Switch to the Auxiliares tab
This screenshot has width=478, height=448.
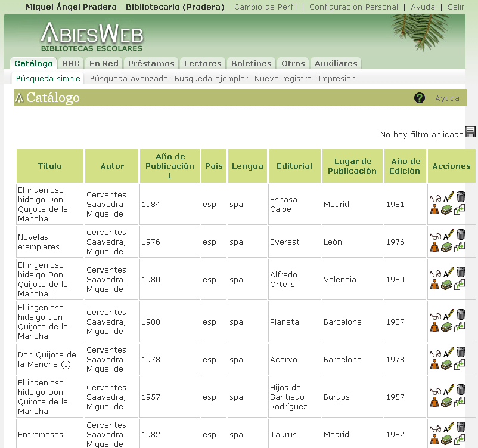point(336,63)
